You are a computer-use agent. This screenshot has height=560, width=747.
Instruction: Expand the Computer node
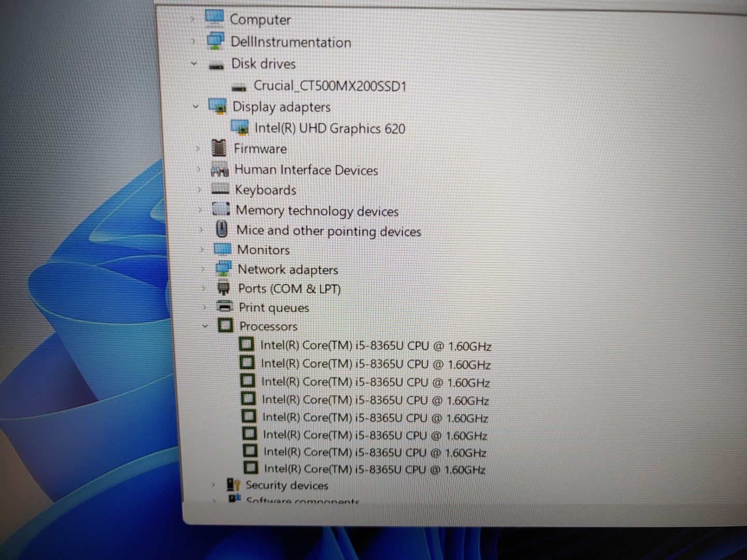(x=192, y=19)
